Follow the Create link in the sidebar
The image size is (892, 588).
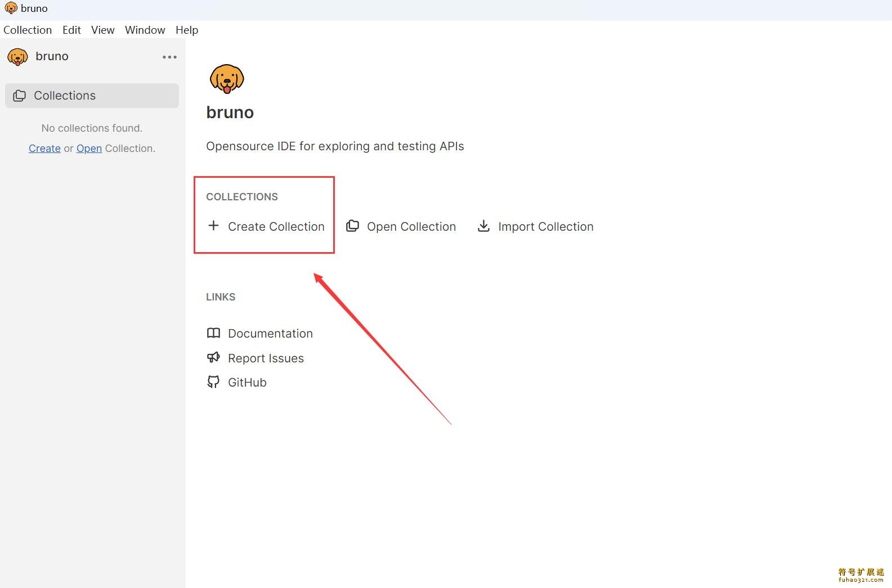44,149
